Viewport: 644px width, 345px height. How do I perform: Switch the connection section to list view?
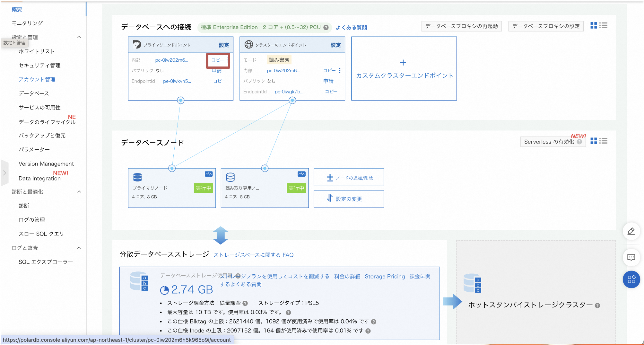pyautogui.click(x=604, y=26)
